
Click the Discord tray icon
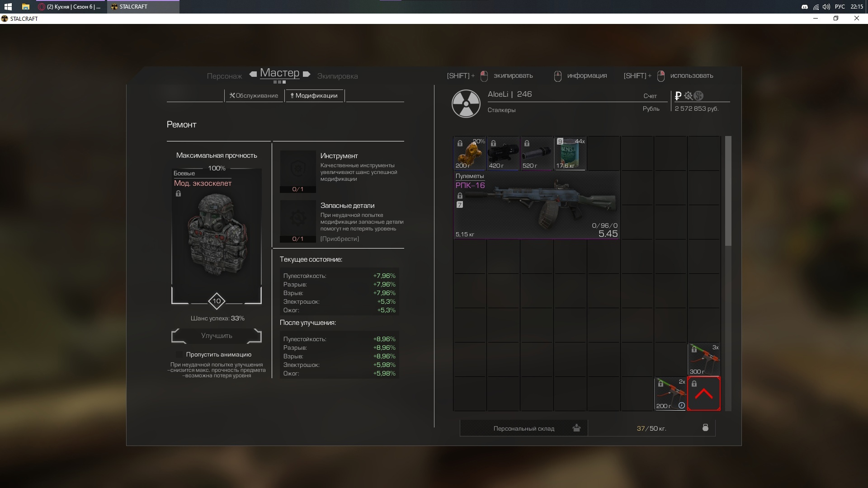pos(805,7)
